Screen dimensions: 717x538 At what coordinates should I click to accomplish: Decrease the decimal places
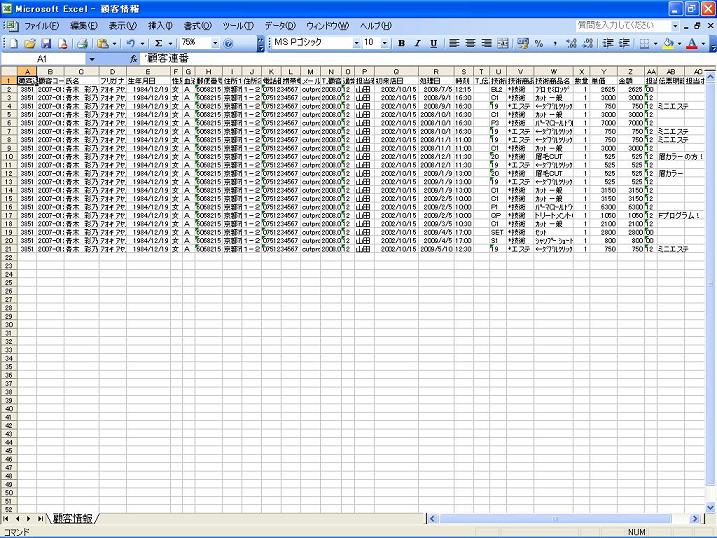pyautogui.click(x=588, y=43)
